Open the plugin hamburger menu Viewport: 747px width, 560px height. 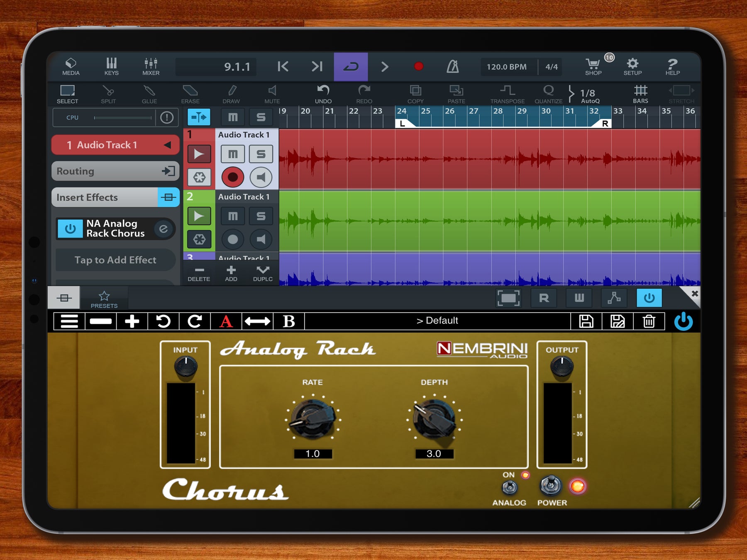[68, 320]
